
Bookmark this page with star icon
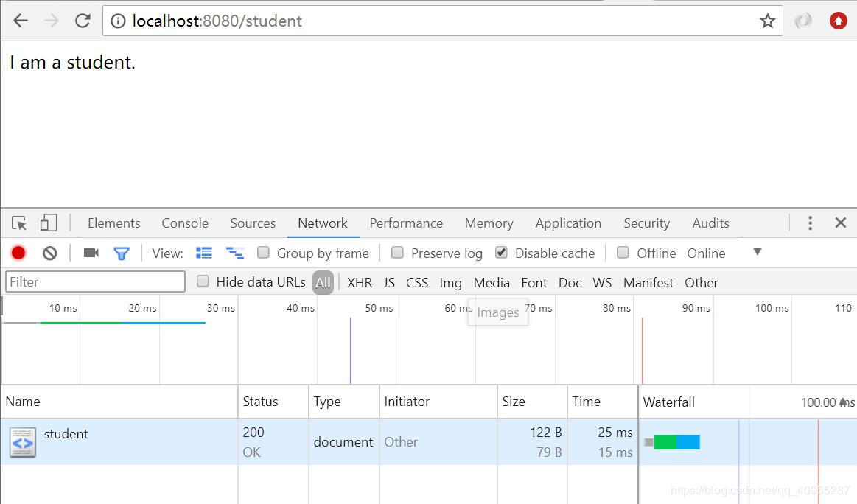(767, 21)
